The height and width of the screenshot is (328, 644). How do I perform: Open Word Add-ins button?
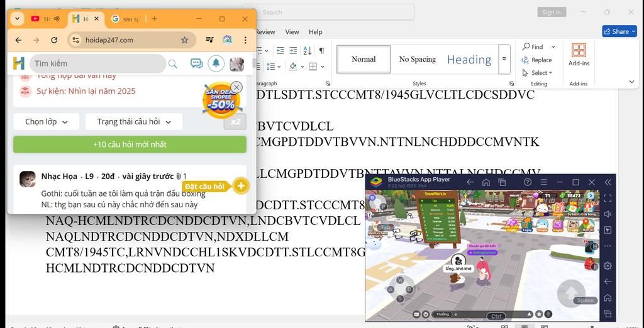tap(579, 55)
